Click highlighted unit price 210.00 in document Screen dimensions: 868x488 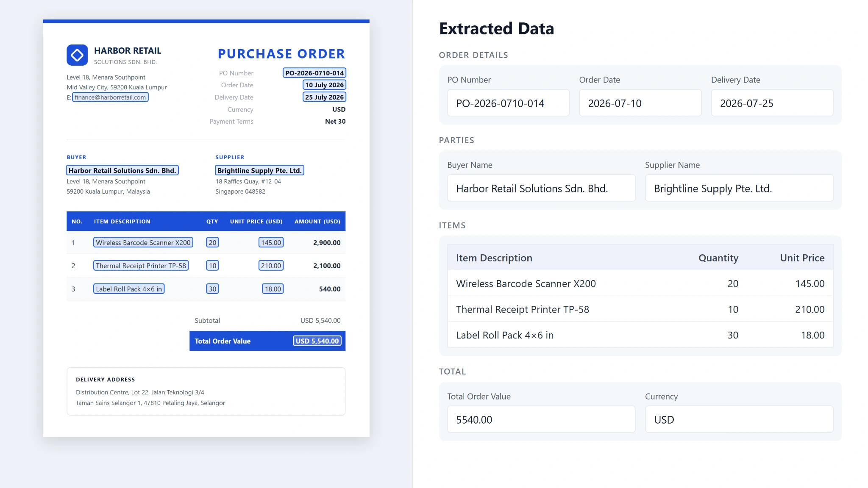[x=271, y=266]
